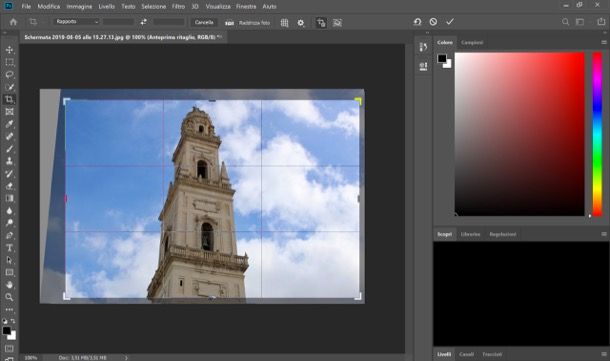Select the Eraser tool
Viewport: 610px width, 361px height.
(9, 186)
